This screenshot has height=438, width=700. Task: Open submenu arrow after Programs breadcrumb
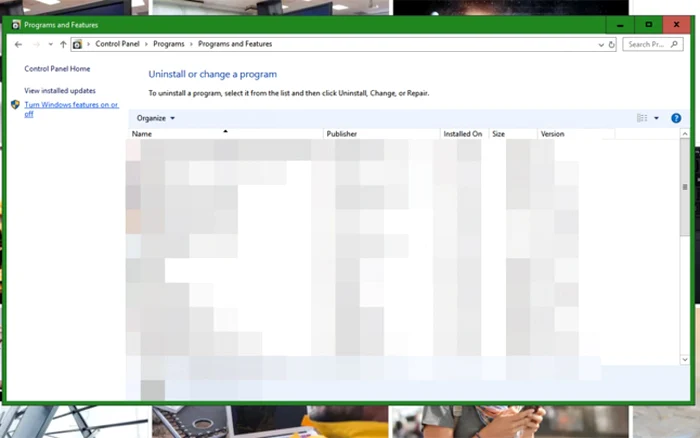click(x=191, y=44)
